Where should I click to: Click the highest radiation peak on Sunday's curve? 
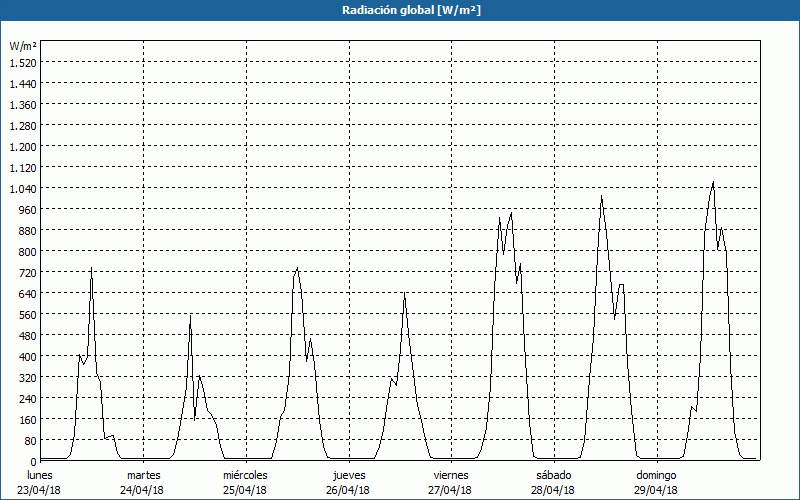(x=713, y=182)
